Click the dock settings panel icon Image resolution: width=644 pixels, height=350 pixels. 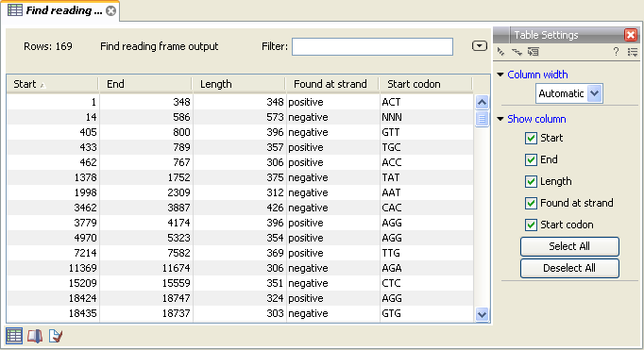pyautogui.click(x=534, y=52)
